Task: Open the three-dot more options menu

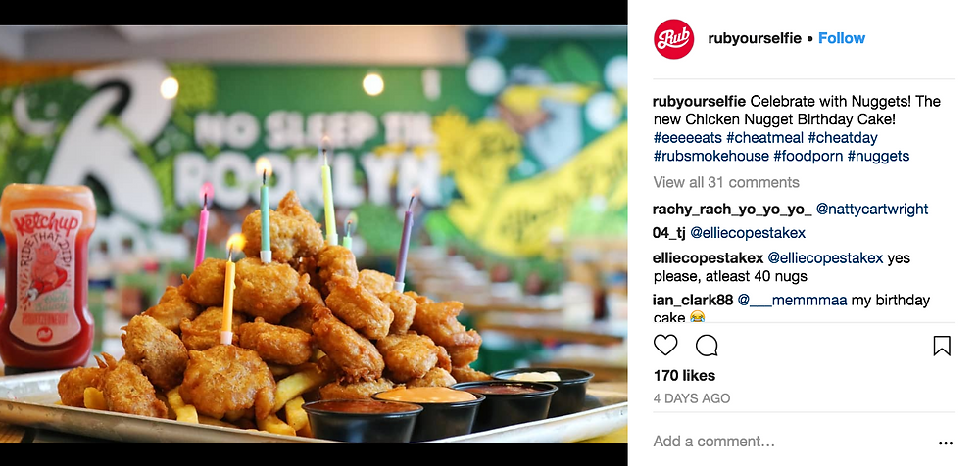Action: click(x=946, y=443)
